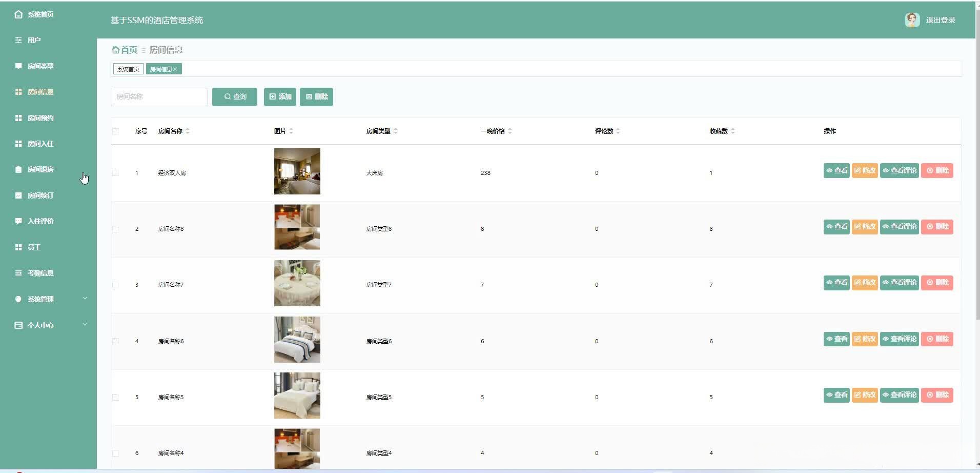
Task: Delete the 房间名称6 row
Action: coord(937,339)
